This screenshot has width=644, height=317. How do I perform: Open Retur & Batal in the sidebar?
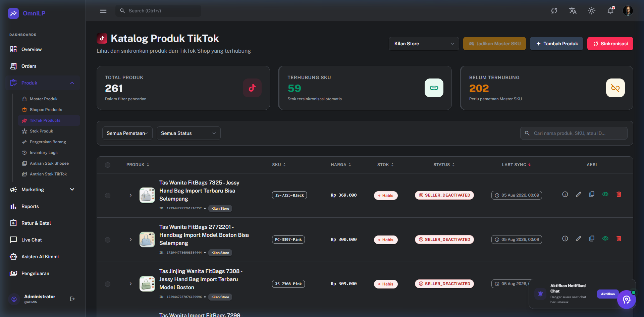tap(43, 223)
